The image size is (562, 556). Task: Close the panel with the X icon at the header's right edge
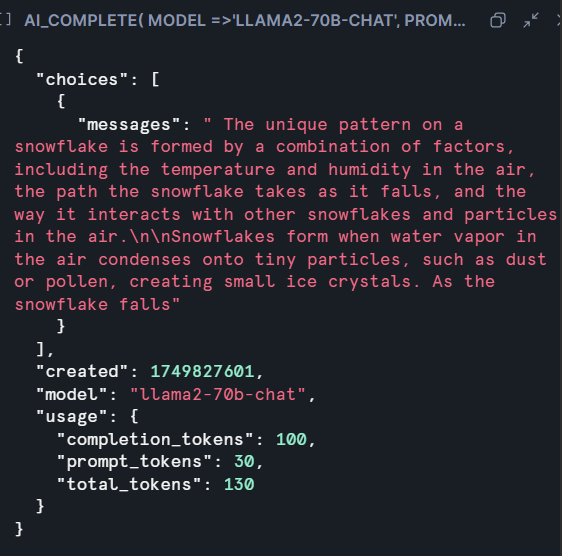coord(559,20)
